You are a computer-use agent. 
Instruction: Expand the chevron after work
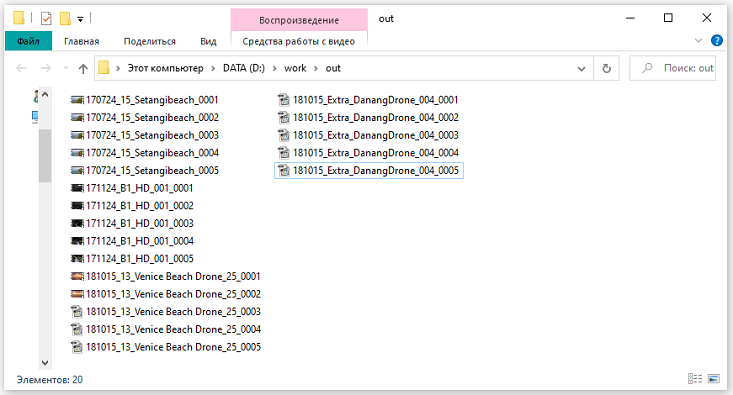316,69
